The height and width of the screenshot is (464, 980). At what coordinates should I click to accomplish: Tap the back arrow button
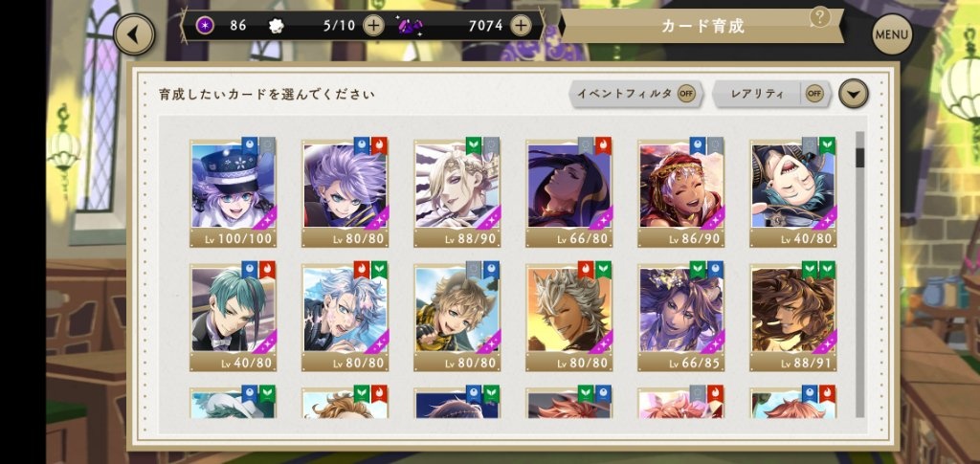pos(134,34)
